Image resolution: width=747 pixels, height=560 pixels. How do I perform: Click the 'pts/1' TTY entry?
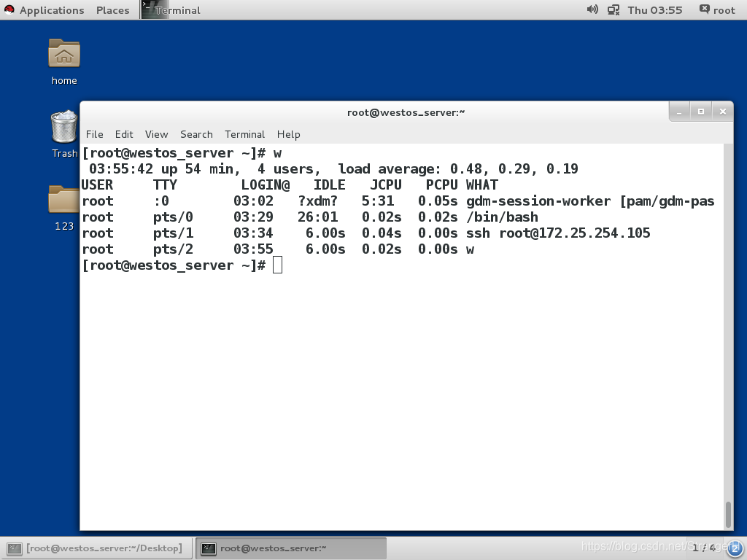[173, 233]
